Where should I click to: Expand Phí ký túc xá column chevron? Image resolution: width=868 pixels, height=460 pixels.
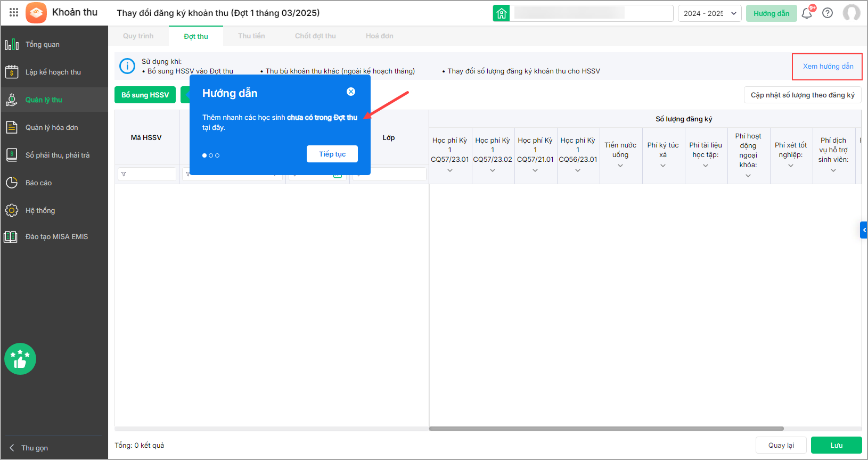663,166
